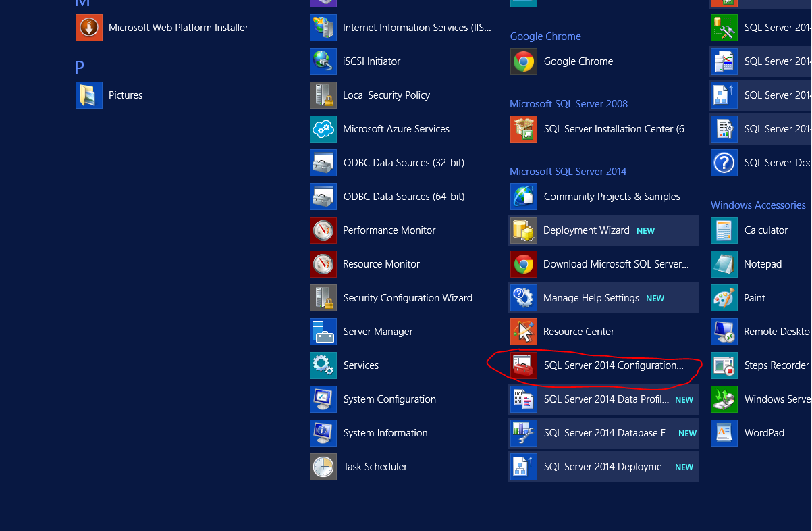Open Microsoft Web Platform Installer icon
The image size is (812, 531).
point(89,28)
